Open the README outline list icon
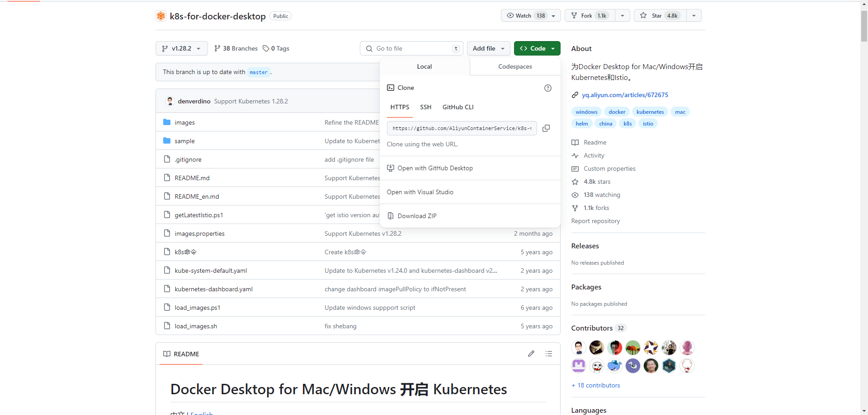The width and height of the screenshot is (868, 415). [549, 354]
